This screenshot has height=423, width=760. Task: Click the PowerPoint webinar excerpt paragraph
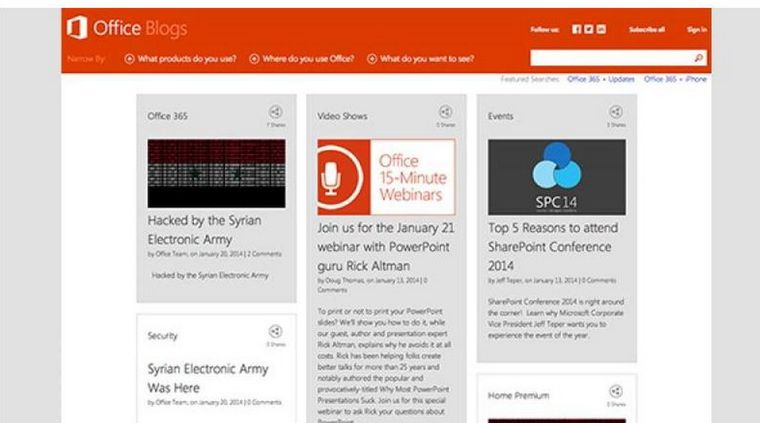point(384,366)
